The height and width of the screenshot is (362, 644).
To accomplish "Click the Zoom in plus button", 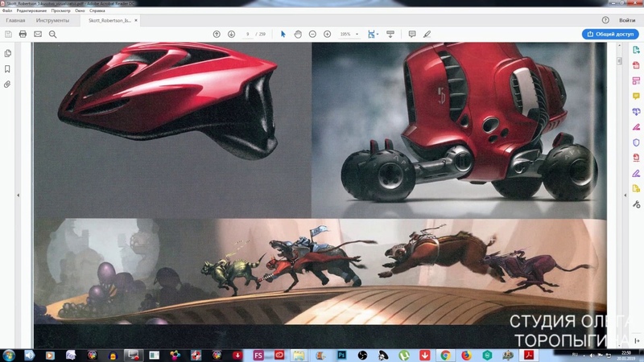I will [x=327, y=35].
